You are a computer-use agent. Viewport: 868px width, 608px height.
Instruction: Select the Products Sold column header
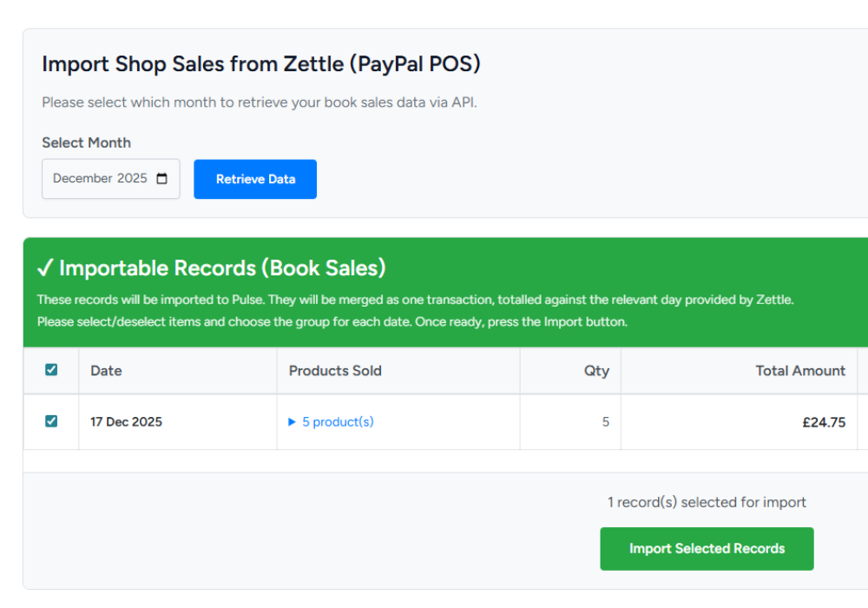coord(335,371)
